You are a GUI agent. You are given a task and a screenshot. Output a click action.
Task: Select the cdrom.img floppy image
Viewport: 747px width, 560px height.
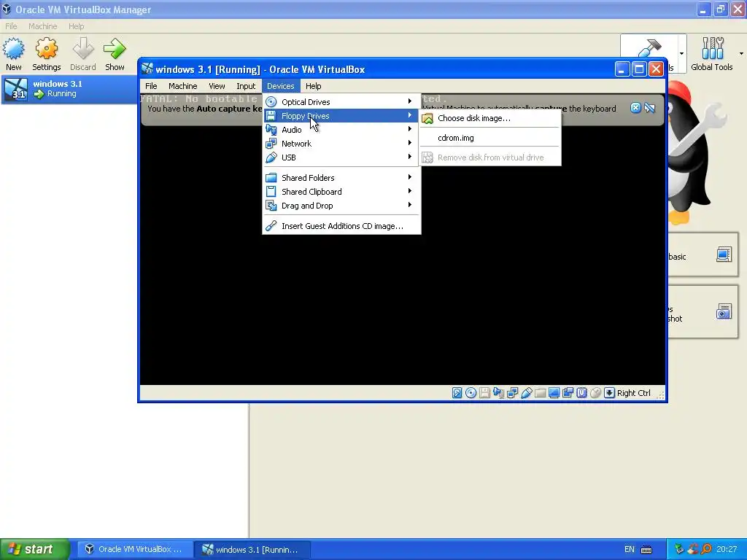coord(490,138)
